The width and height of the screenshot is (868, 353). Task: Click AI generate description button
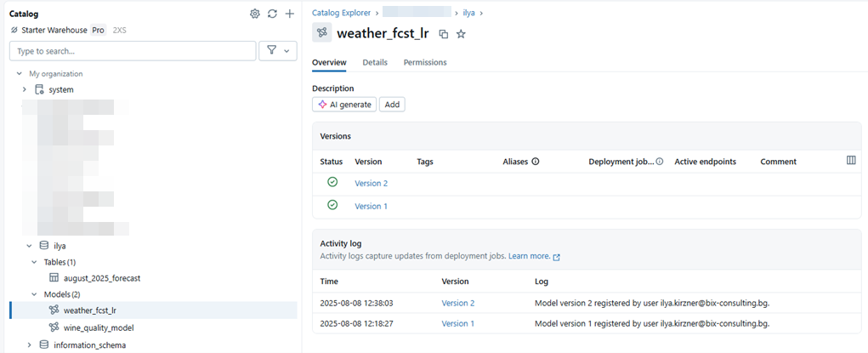point(344,104)
